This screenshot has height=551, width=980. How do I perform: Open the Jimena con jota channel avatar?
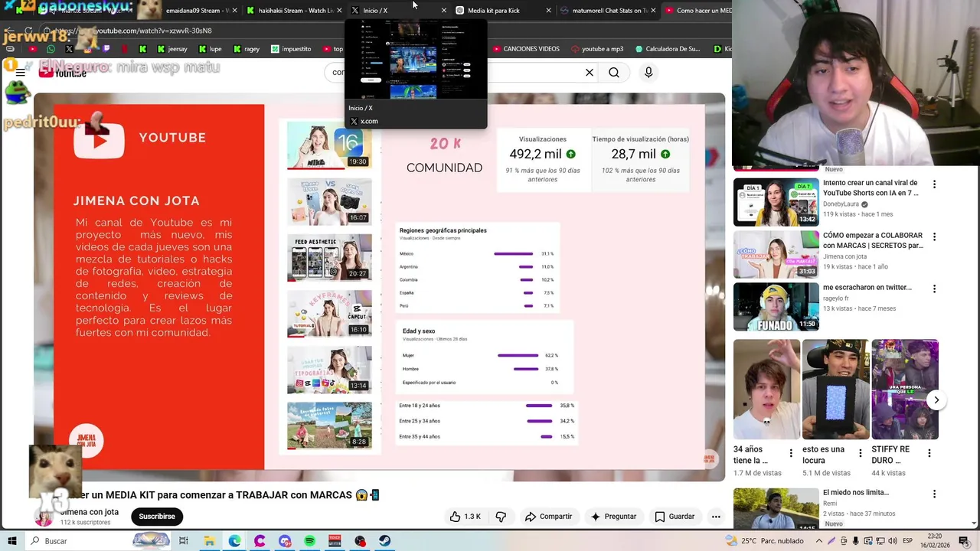[44, 517]
